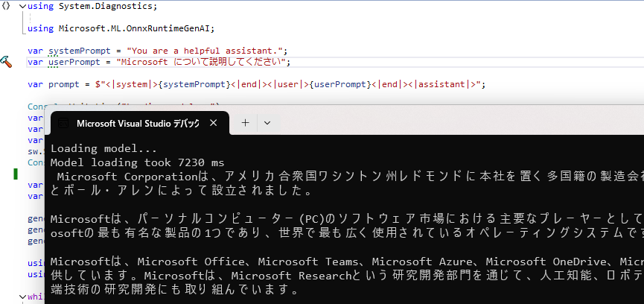Click the "Microsoft について説明してください" string
644x304 pixels.
point(201,62)
